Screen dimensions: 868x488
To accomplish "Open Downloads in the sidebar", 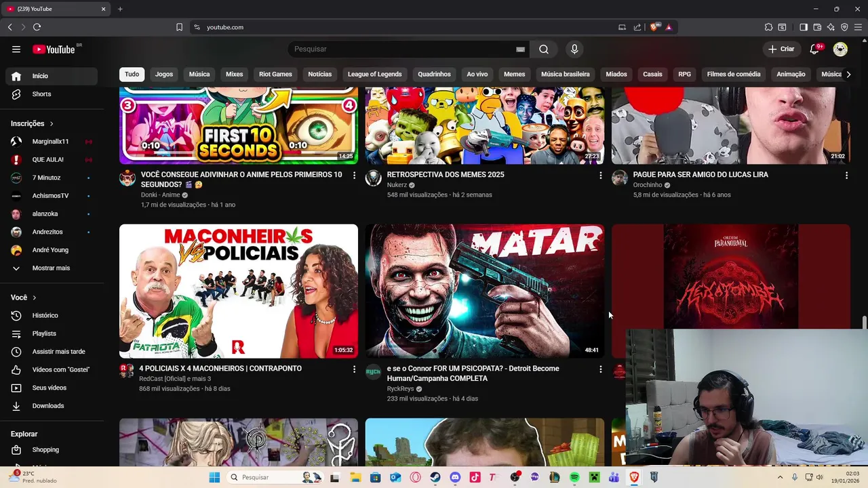I will (49, 406).
